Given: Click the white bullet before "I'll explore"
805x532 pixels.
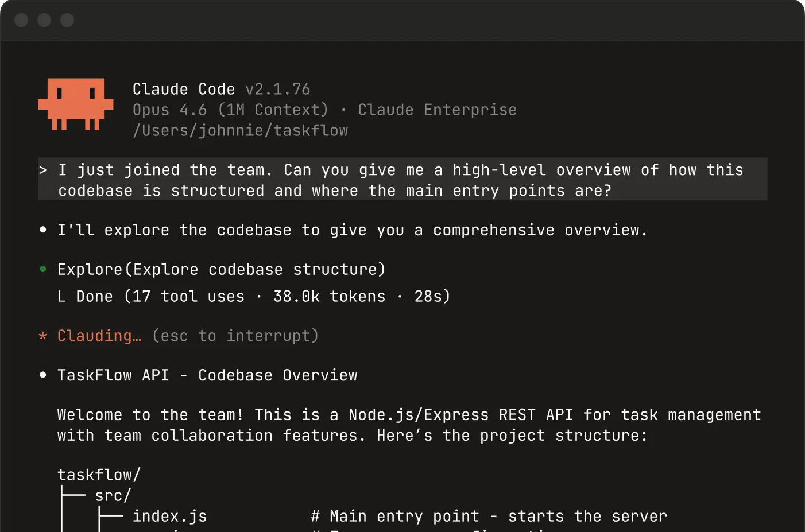Looking at the screenshot, I should [x=43, y=230].
